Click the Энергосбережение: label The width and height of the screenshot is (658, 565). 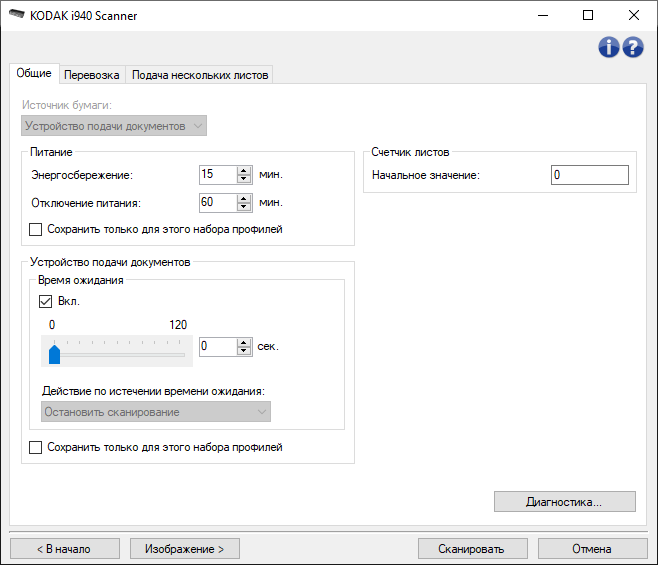pyautogui.click(x=82, y=175)
